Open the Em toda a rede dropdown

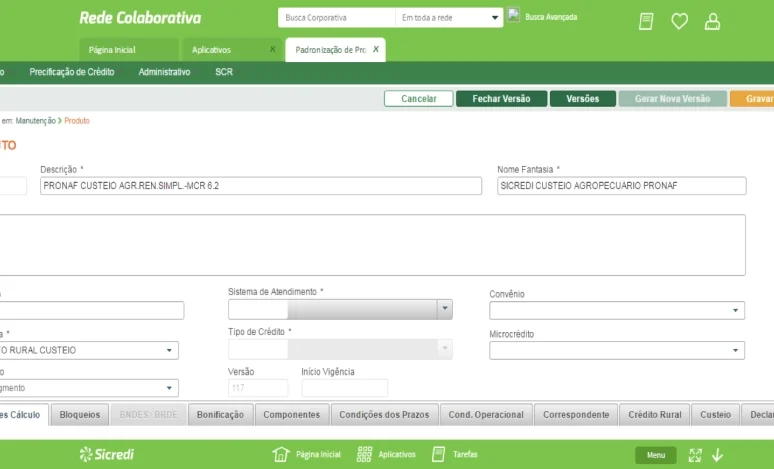(x=449, y=18)
